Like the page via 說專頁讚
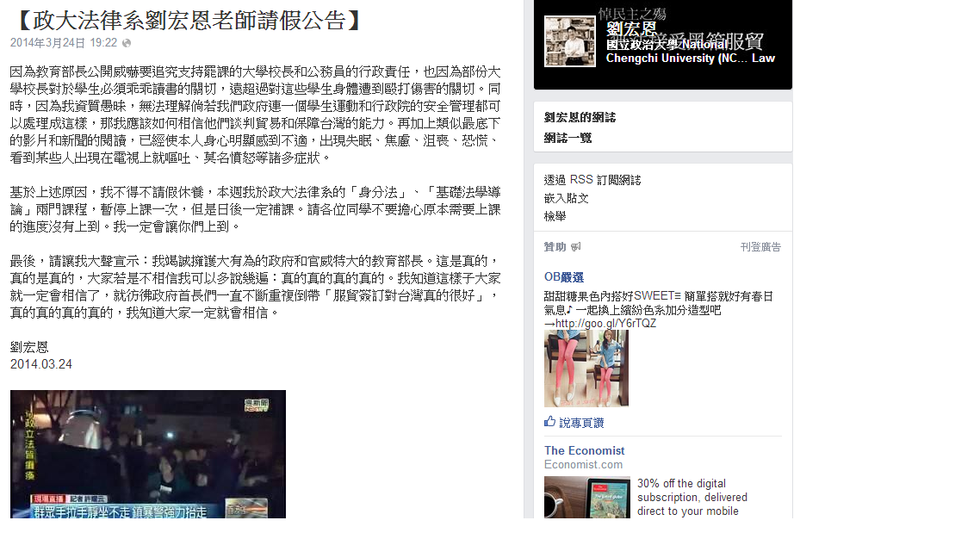Image resolution: width=980 pixels, height=539 pixels. tap(581, 423)
